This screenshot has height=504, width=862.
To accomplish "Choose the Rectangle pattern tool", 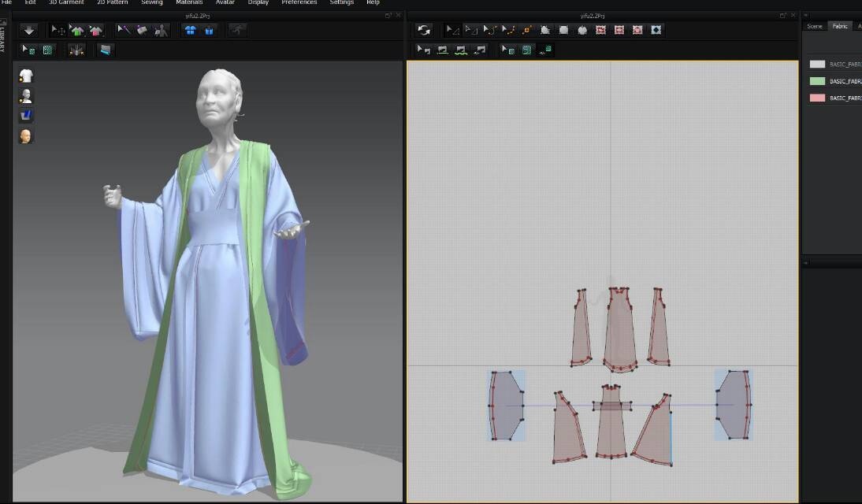I will 564,30.
